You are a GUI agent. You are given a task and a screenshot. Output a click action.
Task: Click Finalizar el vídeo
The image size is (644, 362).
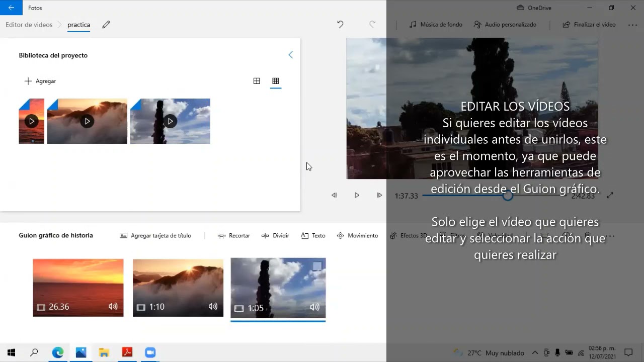[x=589, y=24]
